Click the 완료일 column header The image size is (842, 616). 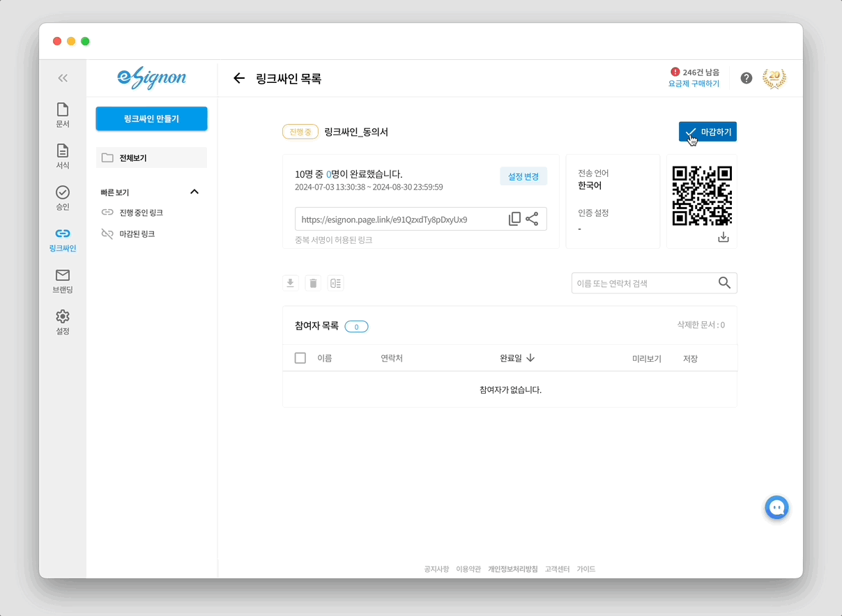(x=510, y=358)
